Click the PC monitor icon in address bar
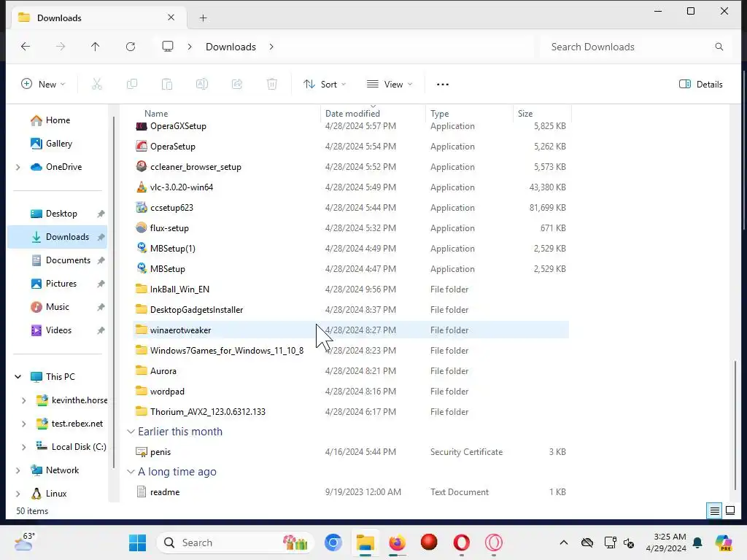747x560 pixels. tap(168, 46)
